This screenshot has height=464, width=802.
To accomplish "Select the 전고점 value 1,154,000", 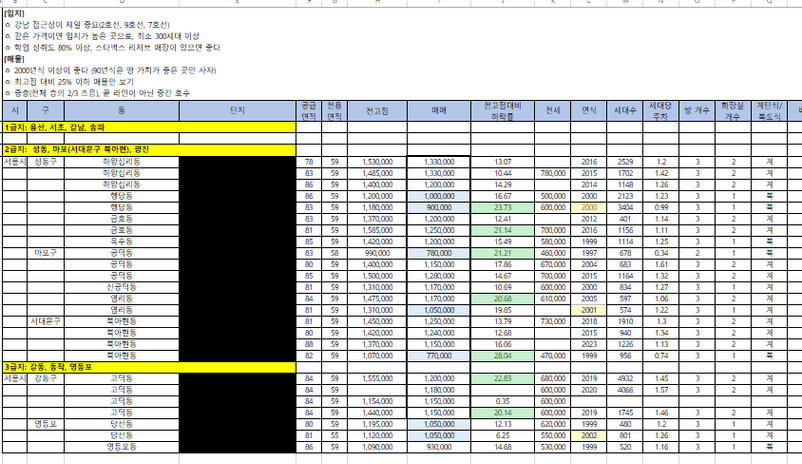I will click(377, 402).
